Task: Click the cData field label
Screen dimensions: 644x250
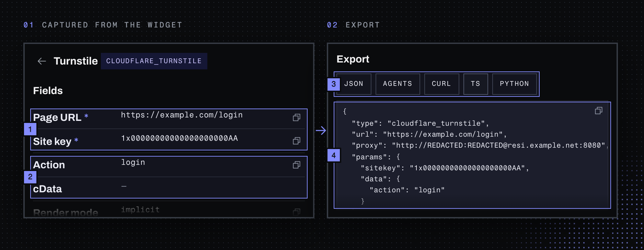Action: 47,189
